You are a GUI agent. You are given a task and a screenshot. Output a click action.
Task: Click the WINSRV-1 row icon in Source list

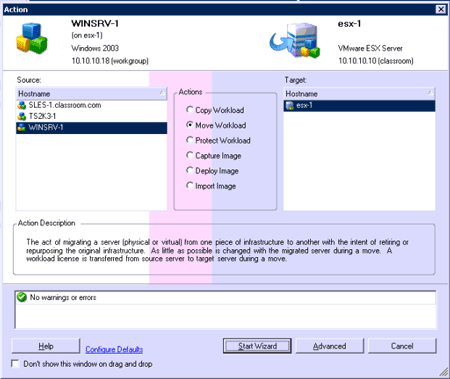[22, 127]
